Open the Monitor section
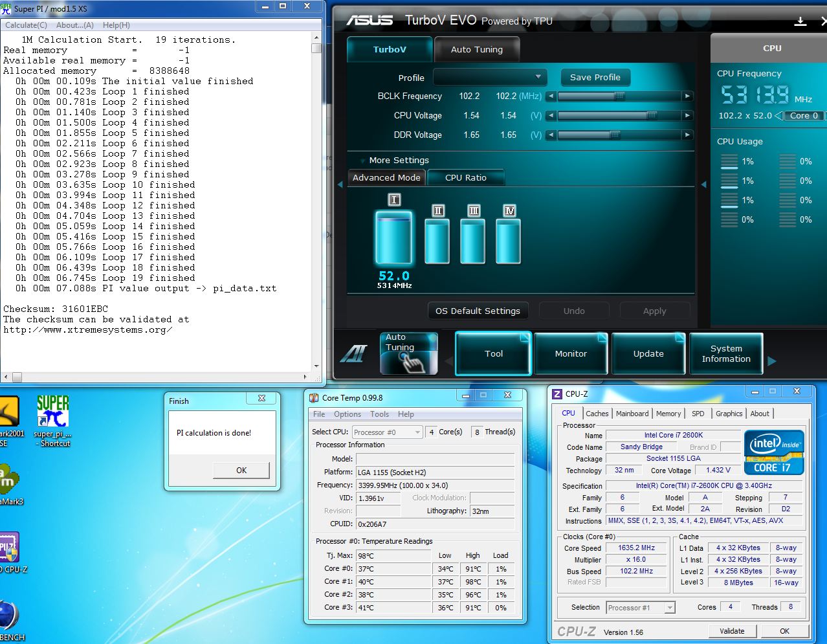Screen dimensions: 827x644 [x=571, y=353]
